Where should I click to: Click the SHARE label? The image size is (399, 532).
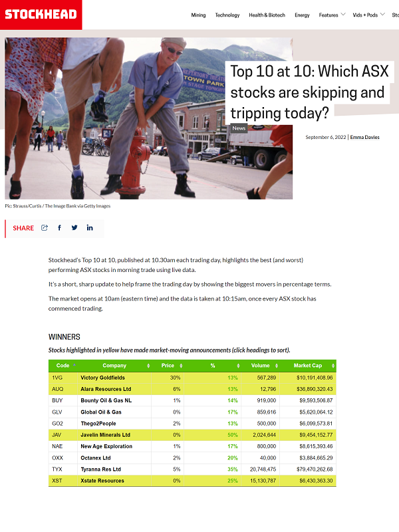click(23, 228)
